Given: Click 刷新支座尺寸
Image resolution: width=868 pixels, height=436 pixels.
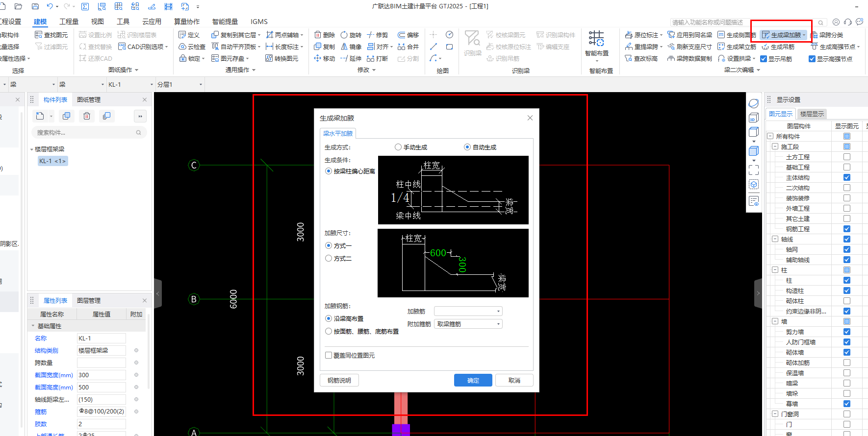Looking at the screenshot, I should [689, 47].
